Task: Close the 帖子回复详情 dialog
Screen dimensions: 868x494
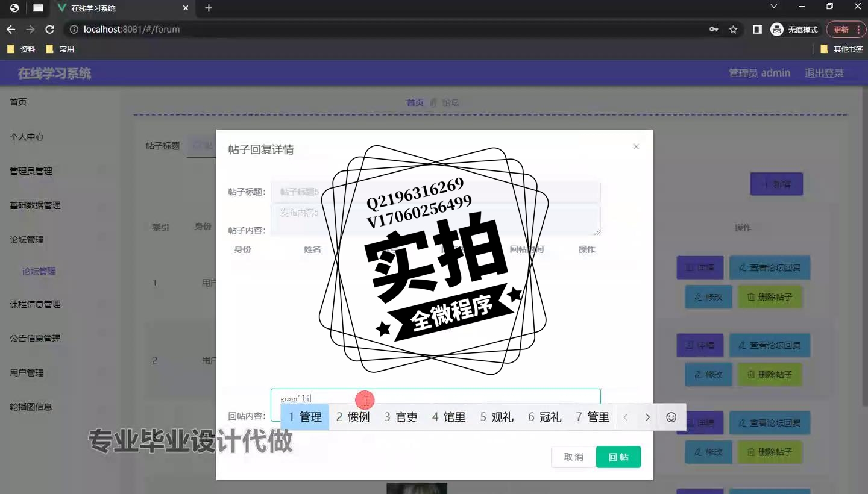Action: (636, 147)
